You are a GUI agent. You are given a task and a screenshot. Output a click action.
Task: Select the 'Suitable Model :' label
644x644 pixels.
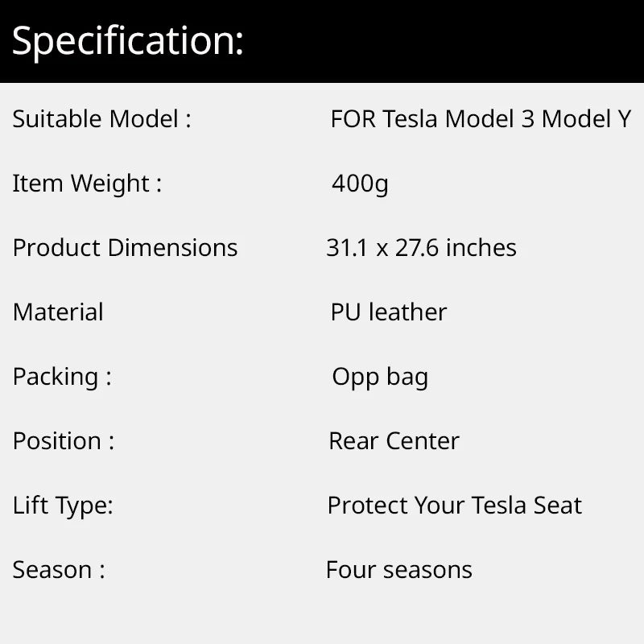click(102, 119)
